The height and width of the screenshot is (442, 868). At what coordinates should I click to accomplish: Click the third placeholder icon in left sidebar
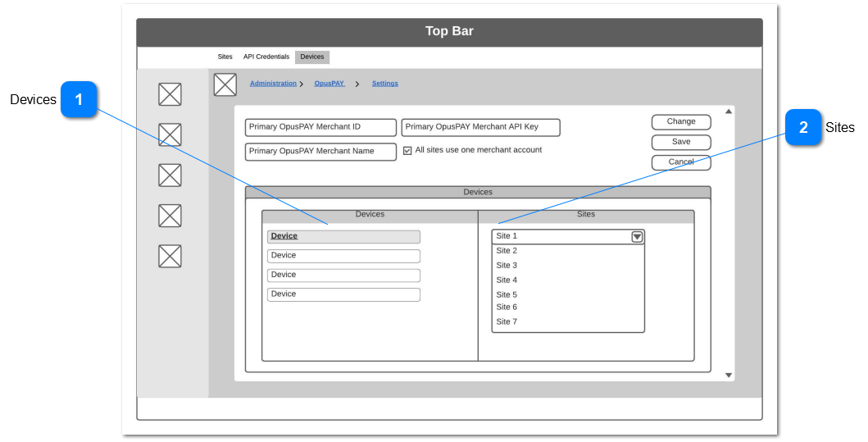pyautogui.click(x=170, y=175)
